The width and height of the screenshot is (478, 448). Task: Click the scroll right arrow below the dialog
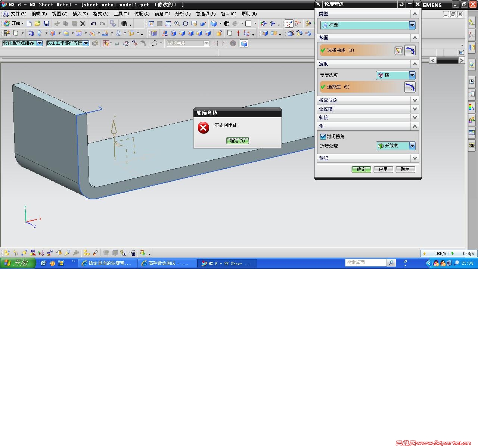(462, 60)
